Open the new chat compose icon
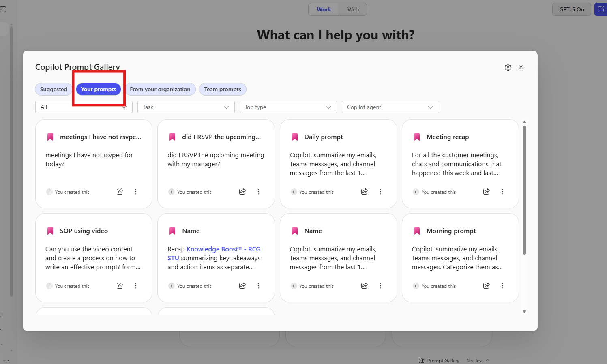This screenshot has height=364, width=607. coord(601,9)
